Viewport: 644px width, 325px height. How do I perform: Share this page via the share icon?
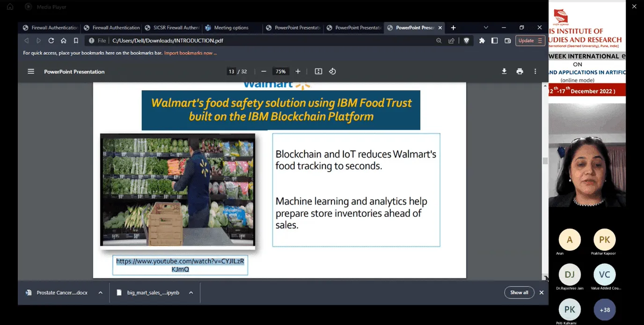(x=451, y=41)
